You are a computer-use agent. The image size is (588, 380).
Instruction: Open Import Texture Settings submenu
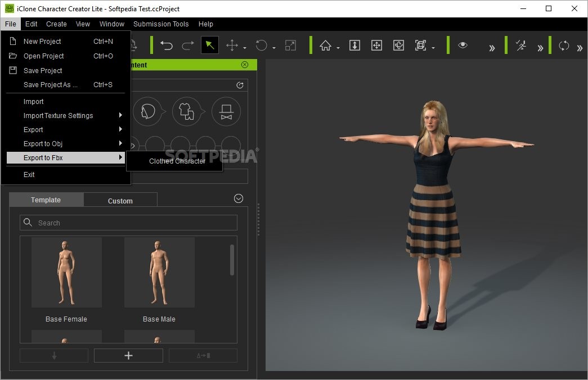click(x=66, y=115)
